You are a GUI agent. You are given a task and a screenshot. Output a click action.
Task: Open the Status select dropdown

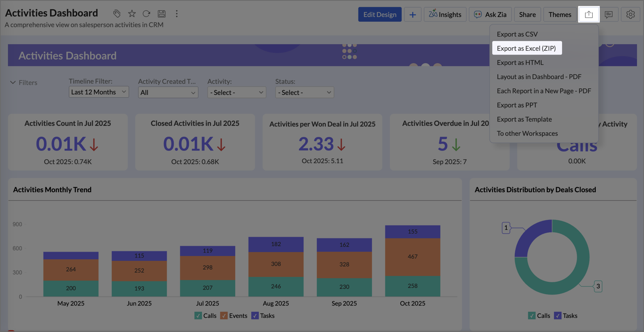pos(304,92)
